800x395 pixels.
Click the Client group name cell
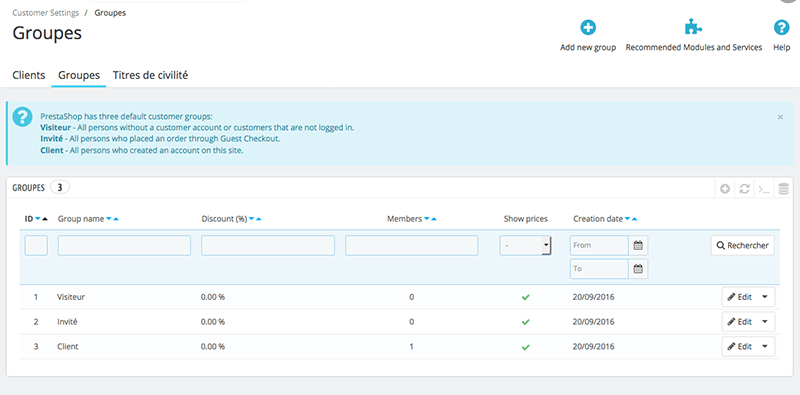click(68, 347)
